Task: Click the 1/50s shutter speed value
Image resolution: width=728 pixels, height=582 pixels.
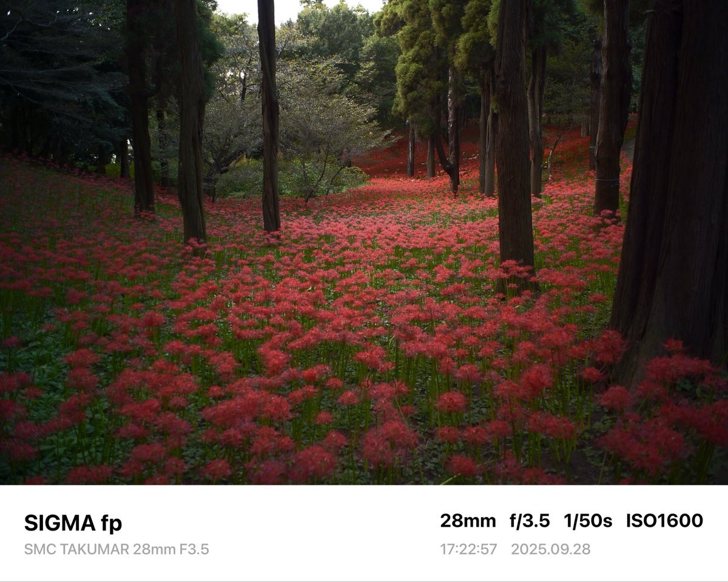Action: [x=588, y=521]
